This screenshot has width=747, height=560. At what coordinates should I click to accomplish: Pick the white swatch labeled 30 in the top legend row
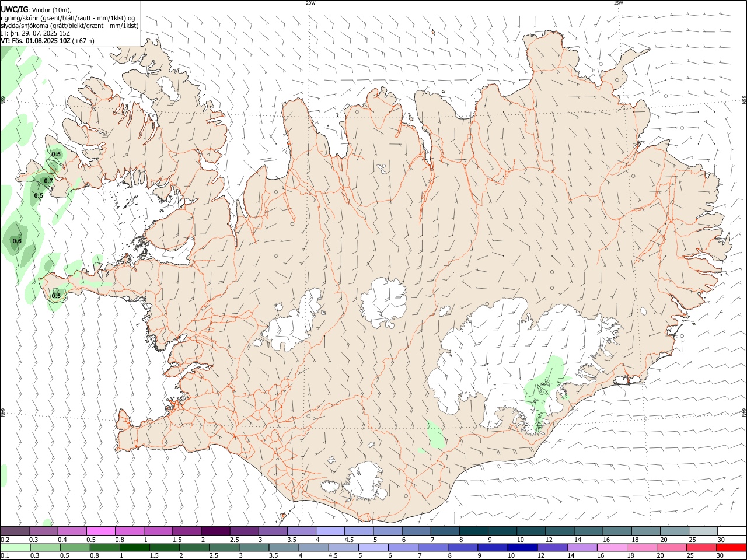pyautogui.click(x=732, y=531)
